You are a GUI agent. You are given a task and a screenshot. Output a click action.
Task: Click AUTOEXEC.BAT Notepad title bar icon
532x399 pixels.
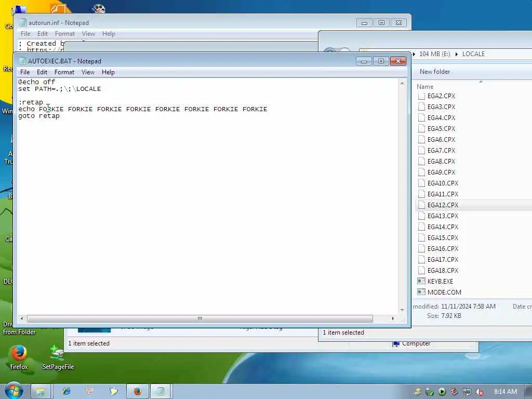tap(22, 61)
